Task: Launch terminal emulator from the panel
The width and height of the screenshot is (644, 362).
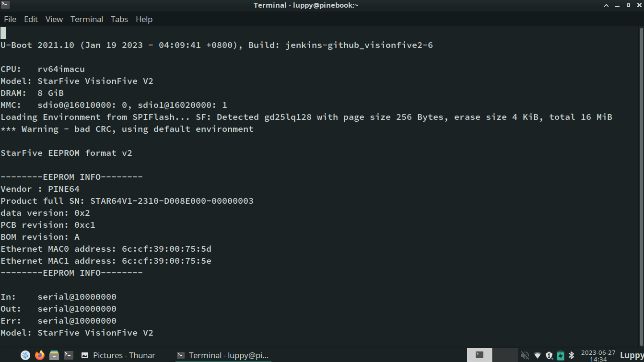Action: [69, 355]
